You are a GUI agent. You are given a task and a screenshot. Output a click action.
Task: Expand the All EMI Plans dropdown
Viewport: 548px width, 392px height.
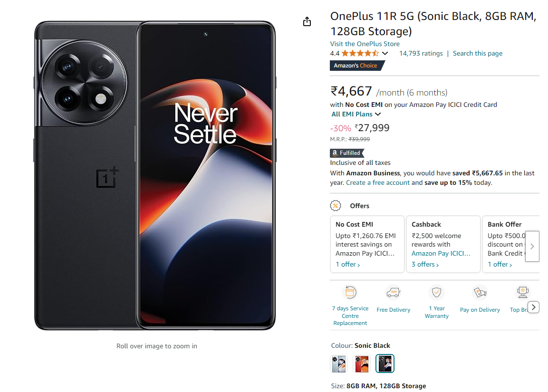[x=356, y=114]
